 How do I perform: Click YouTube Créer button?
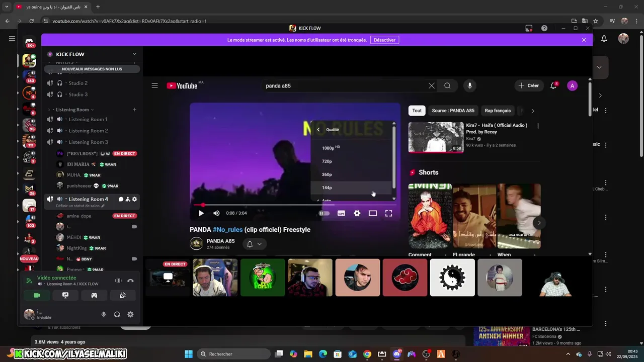pos(529,85)
